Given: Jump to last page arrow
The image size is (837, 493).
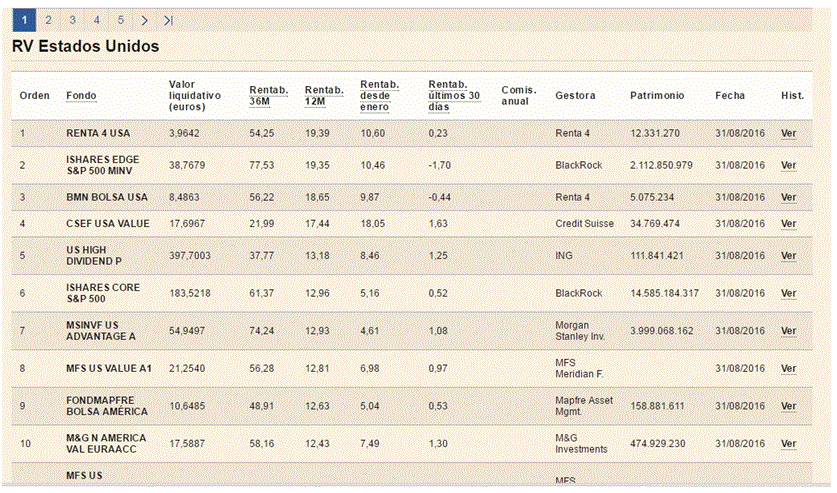Looking at the screenshot, I should click(x=168, y=20).
